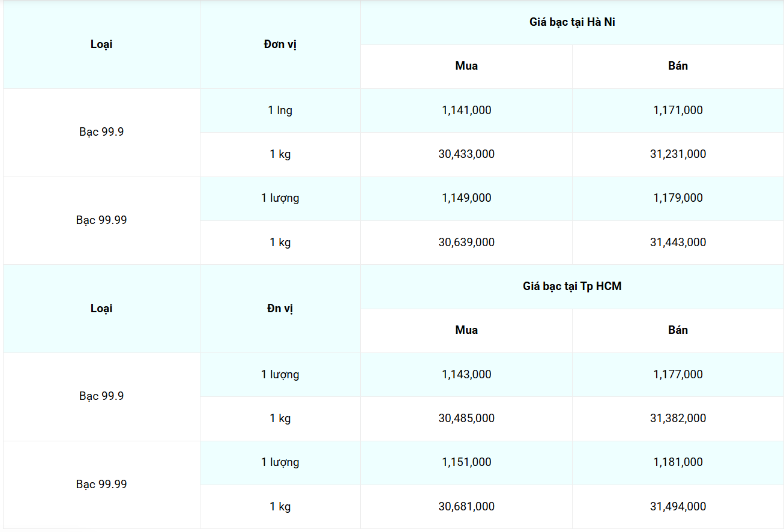
Task: Select the 31,494,000 price cell
Action: 678,507
